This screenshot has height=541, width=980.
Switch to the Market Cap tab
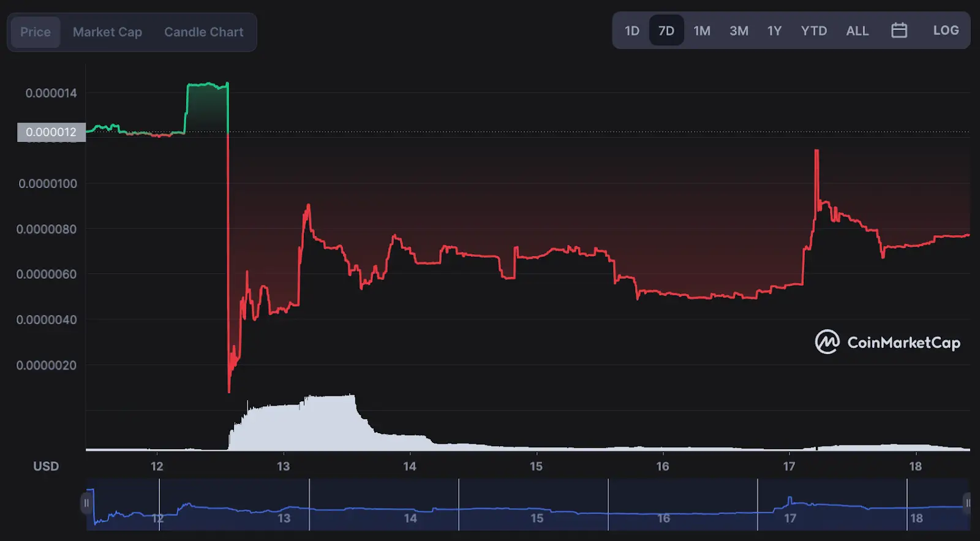107,32
